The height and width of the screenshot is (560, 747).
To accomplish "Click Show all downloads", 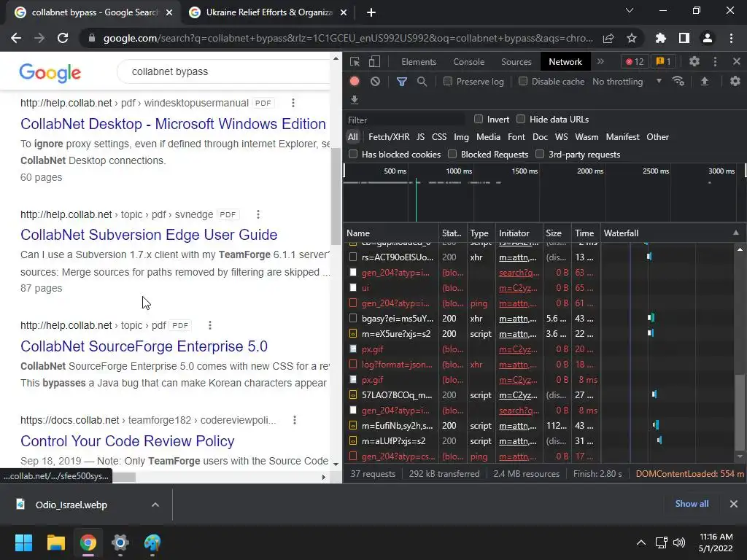I will [x=692, y=504].
